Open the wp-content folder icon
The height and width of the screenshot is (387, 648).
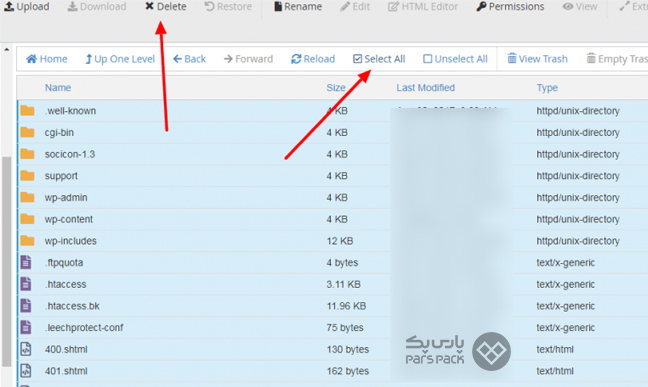click(x=27, y=219)
